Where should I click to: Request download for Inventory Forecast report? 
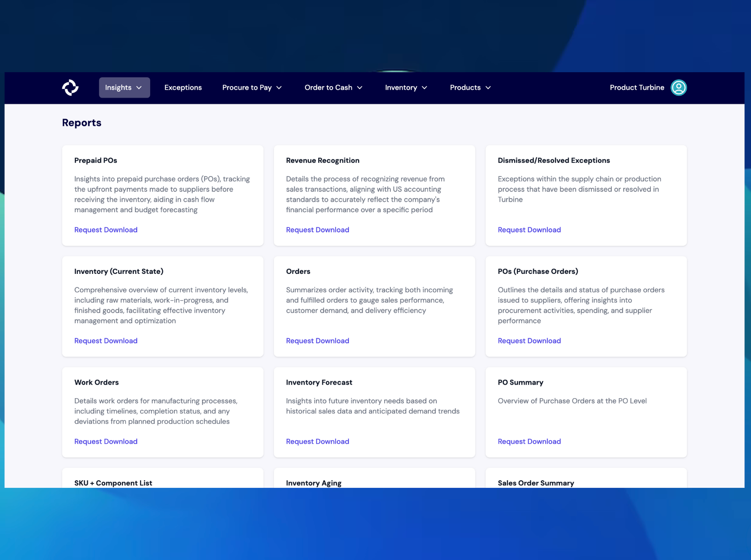pos(317,441)
